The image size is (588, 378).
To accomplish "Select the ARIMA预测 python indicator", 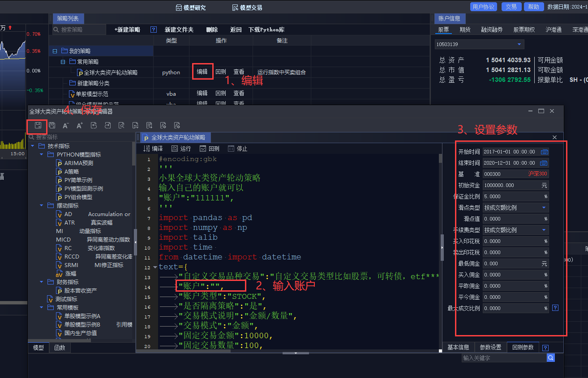I will pyautogui.click(x=75, y=163).
